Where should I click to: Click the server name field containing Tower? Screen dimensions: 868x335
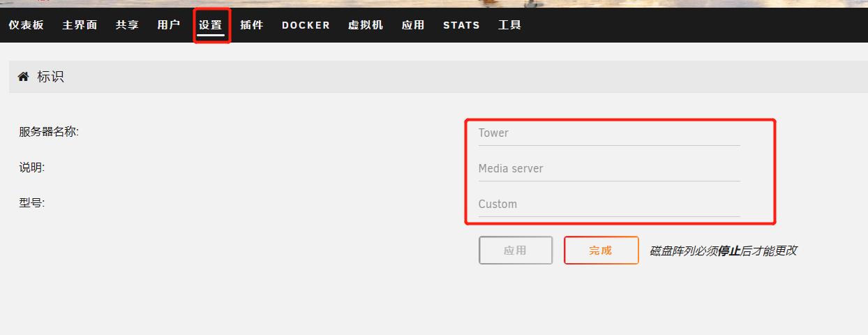point(608,133)
